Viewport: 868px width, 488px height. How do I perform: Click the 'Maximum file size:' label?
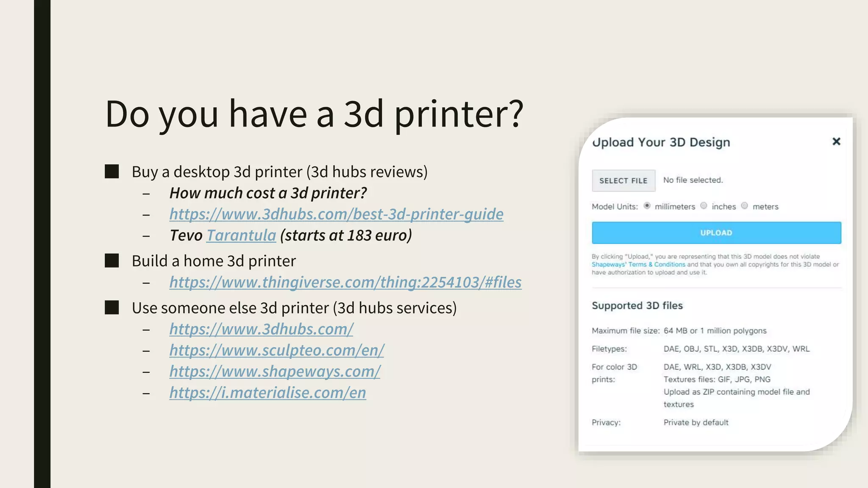coord(626,331)
